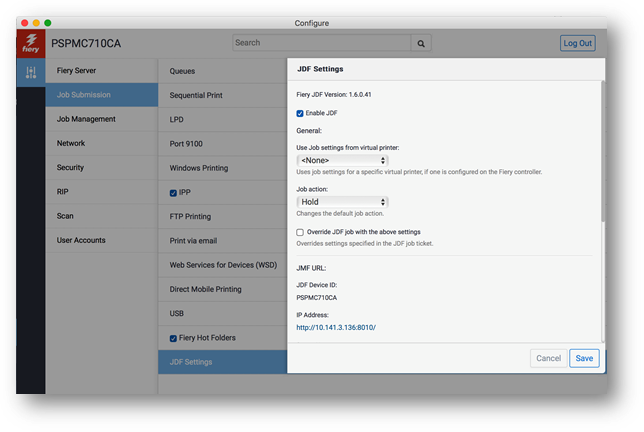644x432 pixels.
Task: Click the Cancel button
Action: [548, 358]
